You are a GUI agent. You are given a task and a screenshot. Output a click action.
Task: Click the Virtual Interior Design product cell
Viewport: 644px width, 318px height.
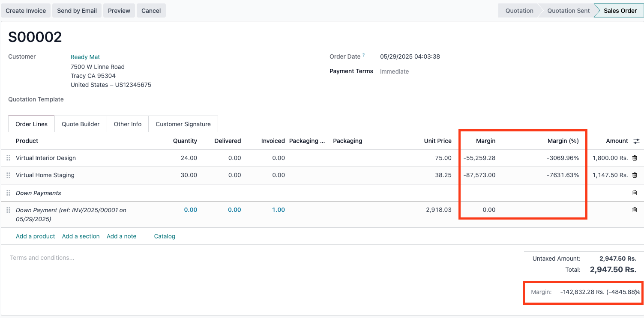[46, 158]
